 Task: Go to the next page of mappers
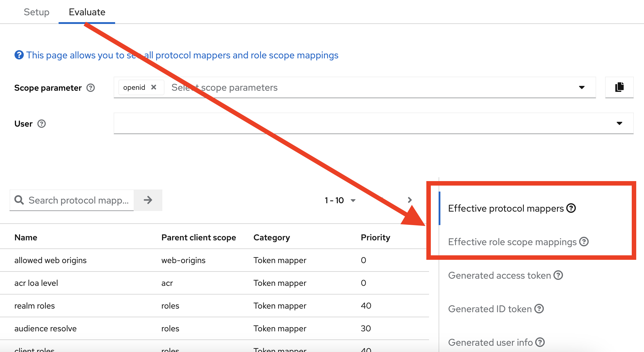(x=409, y=200)
